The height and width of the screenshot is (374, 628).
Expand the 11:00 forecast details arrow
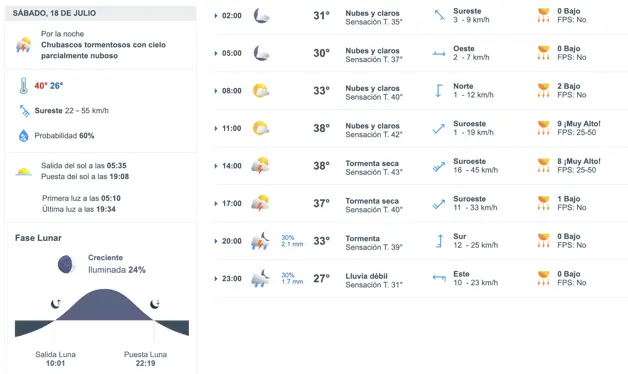[216, 129]
